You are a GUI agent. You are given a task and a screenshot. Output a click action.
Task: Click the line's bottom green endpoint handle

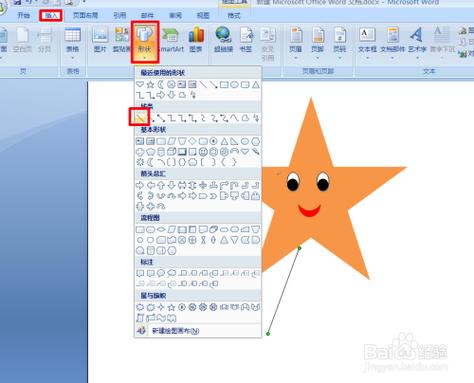268,334
